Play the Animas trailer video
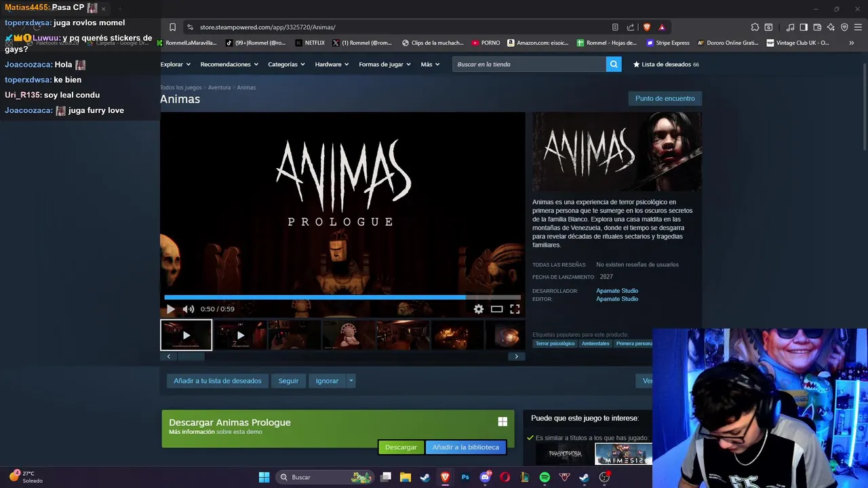868x488 pixels. pos(171,309)
